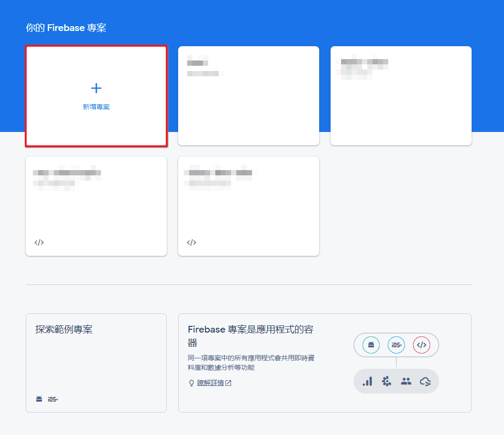Click the lightbulb icon beside 瞭解詳情
This screenshot has width=504, height=435.
tap(191, 383)
